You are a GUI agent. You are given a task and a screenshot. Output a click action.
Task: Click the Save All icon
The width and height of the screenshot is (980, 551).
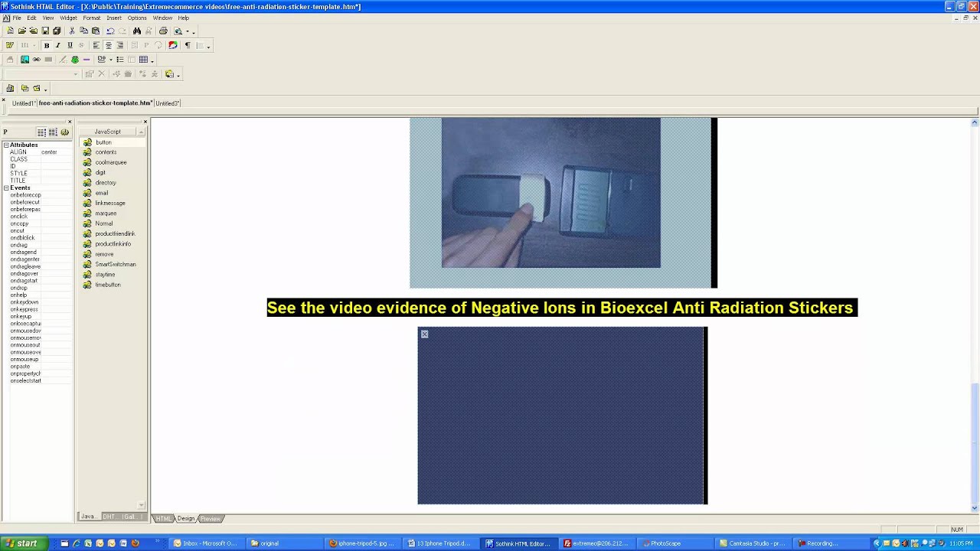point(57,31)
